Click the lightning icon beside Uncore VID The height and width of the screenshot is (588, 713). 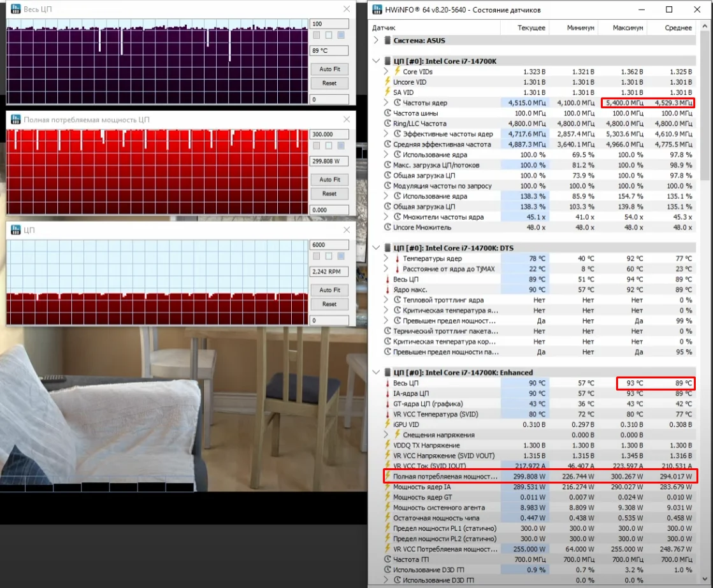pos(387,82)
